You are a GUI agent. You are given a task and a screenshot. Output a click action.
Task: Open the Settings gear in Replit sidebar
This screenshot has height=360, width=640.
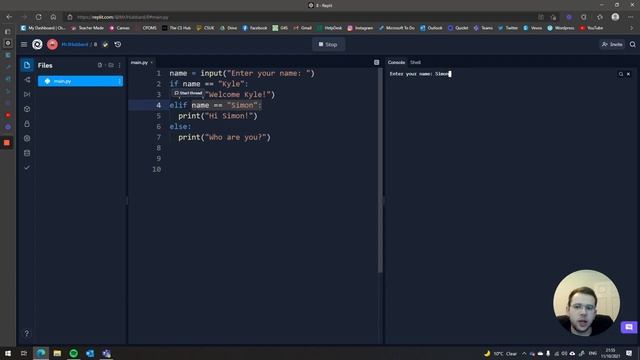27,138
